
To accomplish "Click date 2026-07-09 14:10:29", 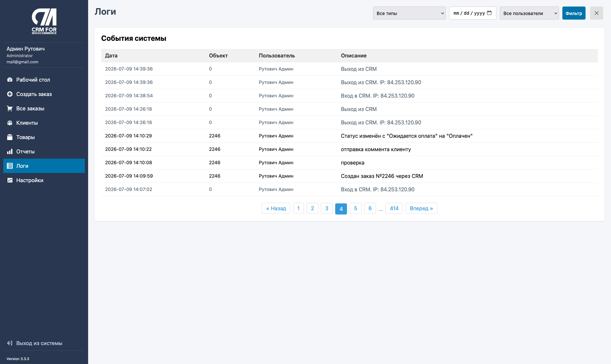I will [129, 136].
